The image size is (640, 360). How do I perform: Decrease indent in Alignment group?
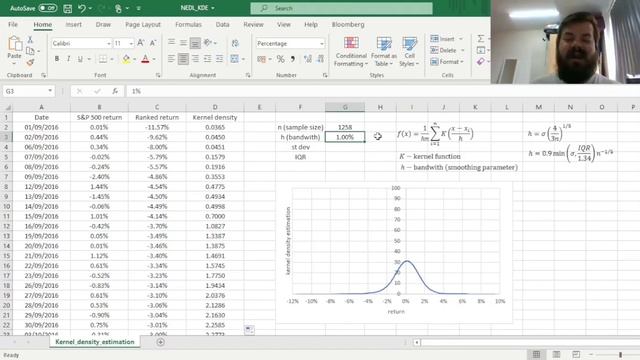207,59
